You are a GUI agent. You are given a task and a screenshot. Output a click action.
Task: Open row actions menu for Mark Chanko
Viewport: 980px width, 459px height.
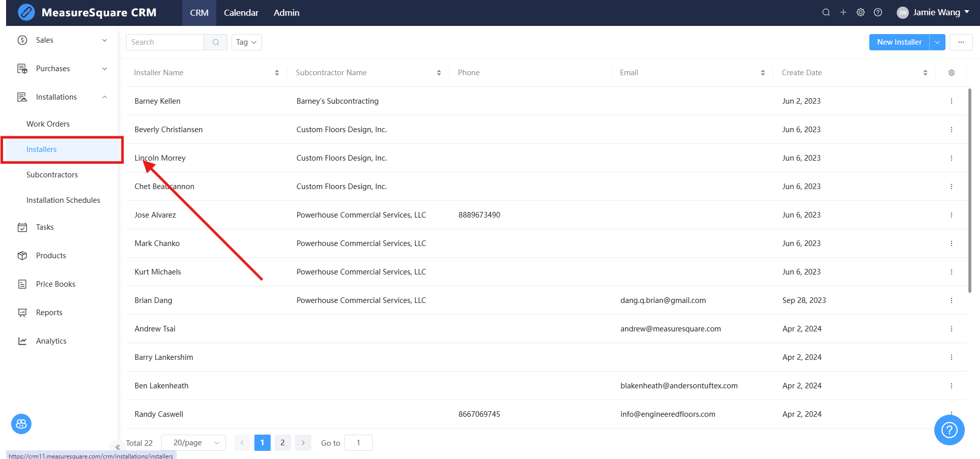(952, 243)
